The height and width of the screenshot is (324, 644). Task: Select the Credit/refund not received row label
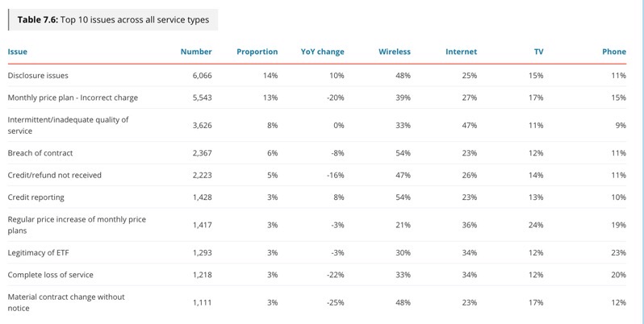pyautogui.click(x=55, y=175)
